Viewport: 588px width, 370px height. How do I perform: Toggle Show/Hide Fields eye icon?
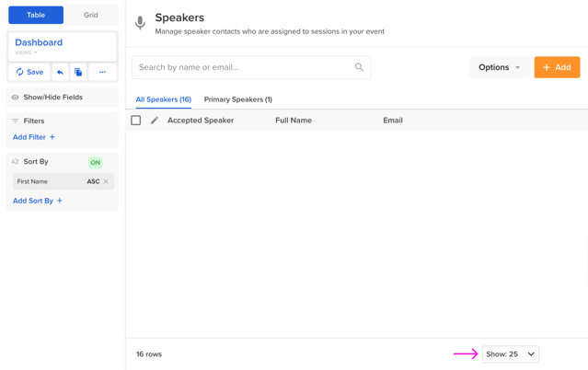pos(15,97)
